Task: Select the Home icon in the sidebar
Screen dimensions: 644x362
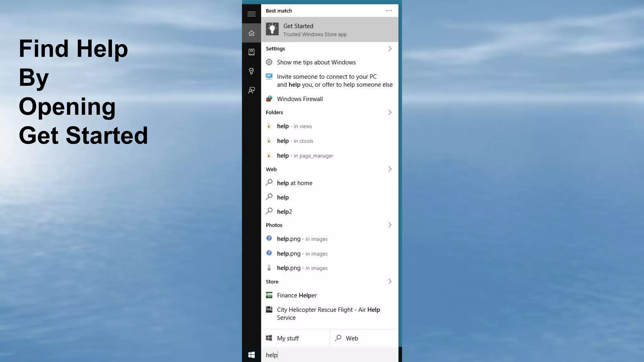Action: click(x=251, y=33)
